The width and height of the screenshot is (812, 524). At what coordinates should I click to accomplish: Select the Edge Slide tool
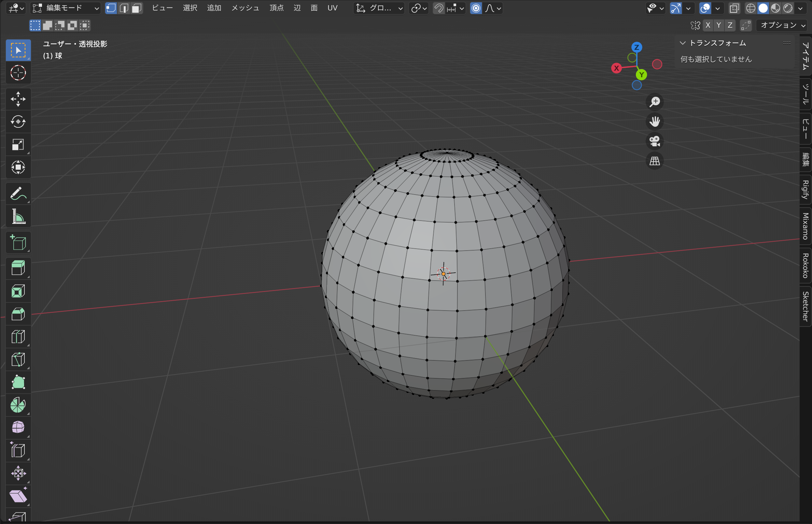click(18, 450)
